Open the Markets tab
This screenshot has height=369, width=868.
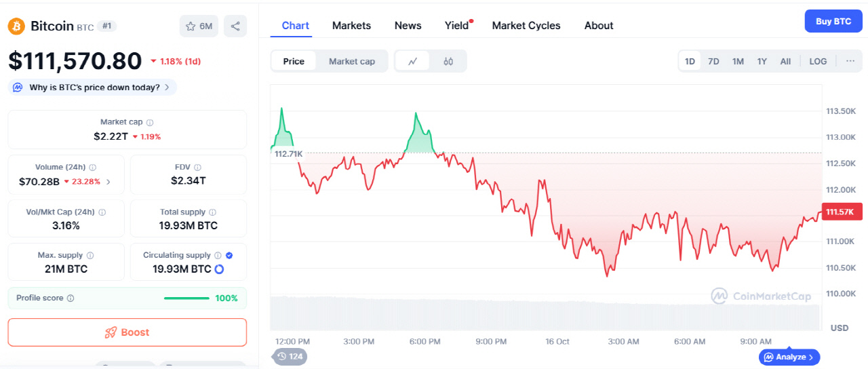[x=351, y=26]
